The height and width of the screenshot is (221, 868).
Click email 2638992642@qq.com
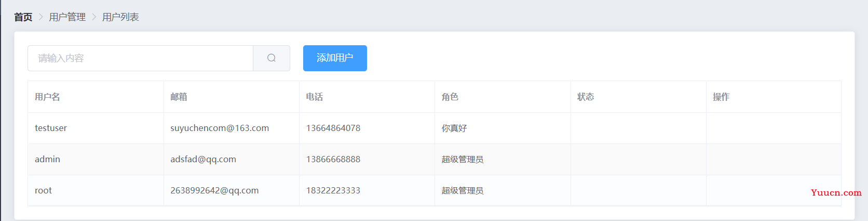coord(214,190)
